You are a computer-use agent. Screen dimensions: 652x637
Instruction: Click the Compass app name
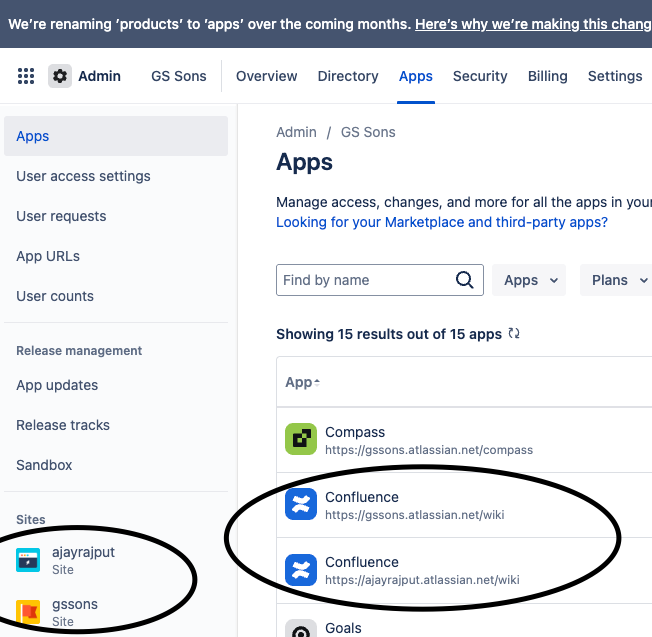355,432
